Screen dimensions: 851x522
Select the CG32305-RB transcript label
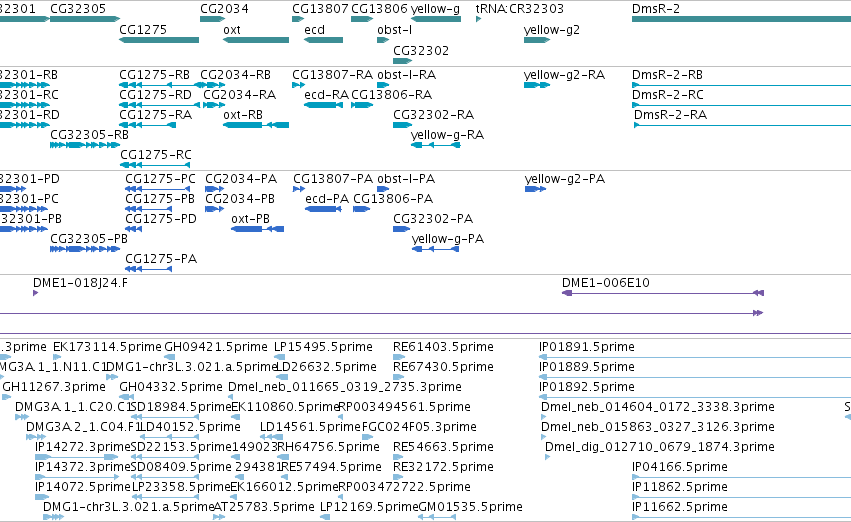(x=89, y=135)
